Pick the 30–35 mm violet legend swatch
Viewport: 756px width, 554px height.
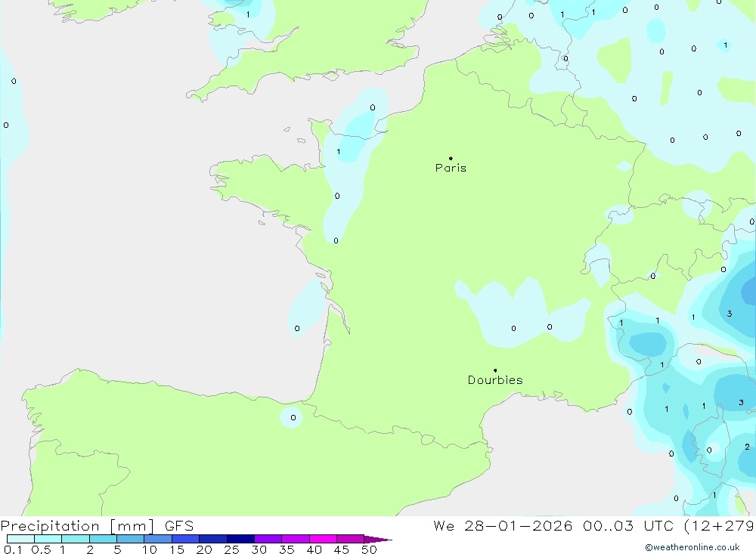[268, 539]
